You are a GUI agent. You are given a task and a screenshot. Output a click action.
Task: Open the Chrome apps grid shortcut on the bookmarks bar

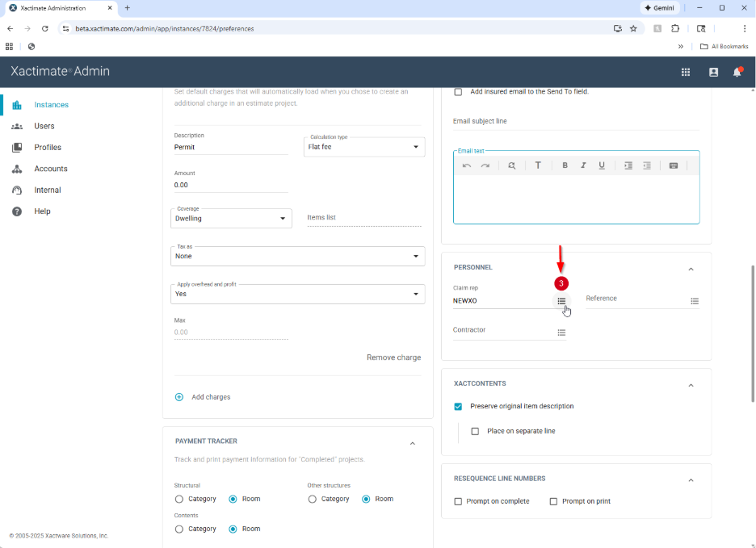pyautogui.click(x=9, y=46)
